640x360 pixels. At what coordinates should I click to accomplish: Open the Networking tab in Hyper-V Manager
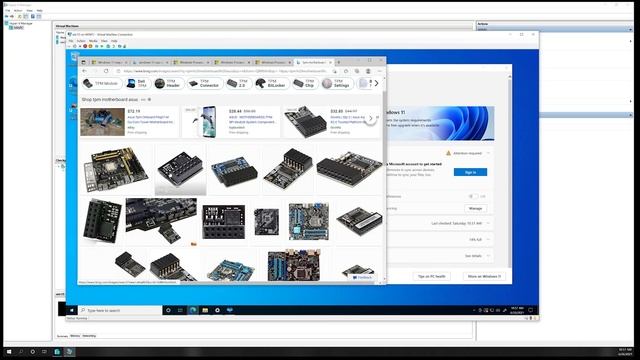tap(89, 336)
